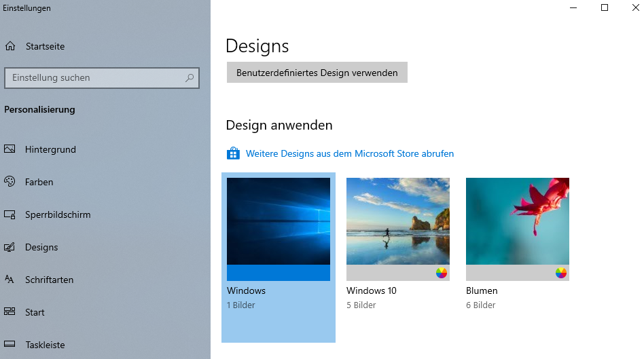Click the Personalisierung heading
Viewport: 644px width, 359px height.
point(39,109)
